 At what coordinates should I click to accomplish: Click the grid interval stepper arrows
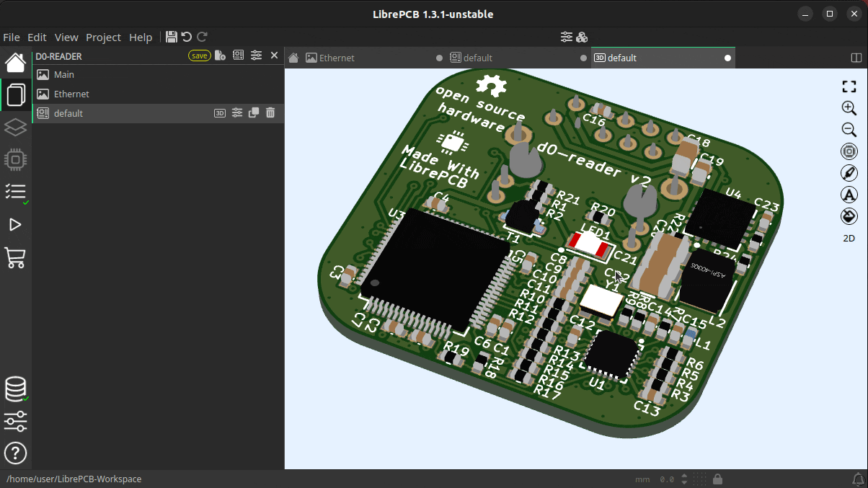pyautogui.click(x=684, y=479)
